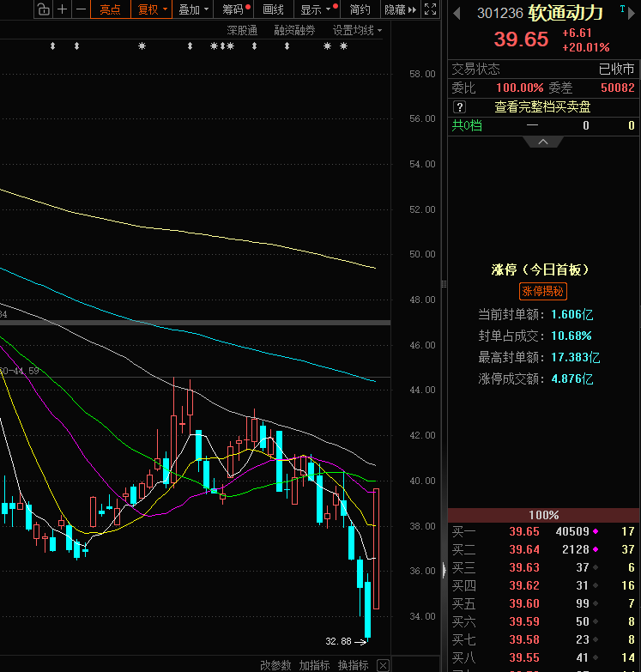641x672 pixels.
Task: Click the 买二 price 39.64
Action: 524,549
